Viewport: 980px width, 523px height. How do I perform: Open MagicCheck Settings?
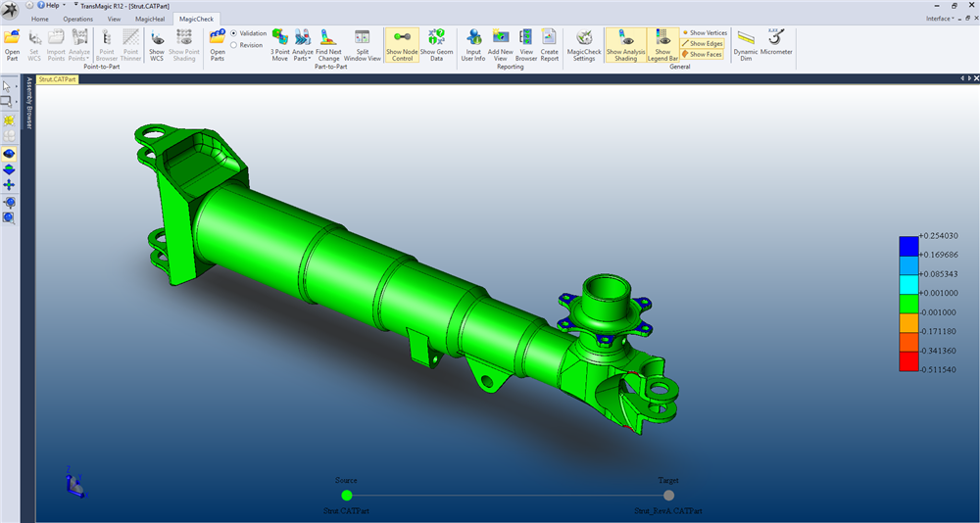click(583, 44)
